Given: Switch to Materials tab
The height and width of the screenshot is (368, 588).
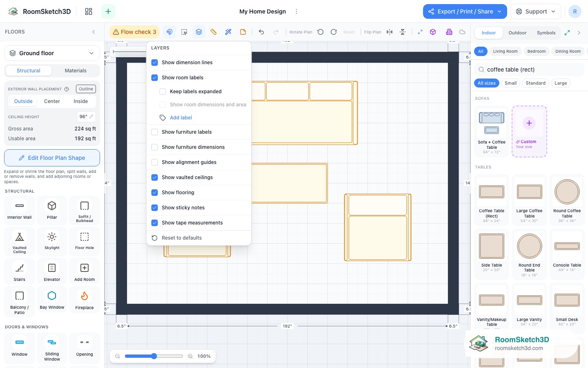Looking at the screenshot, I should pos(76,71).
